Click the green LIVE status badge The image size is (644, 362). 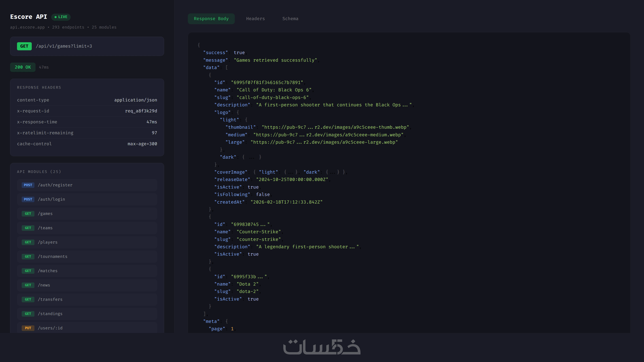[61, 17]
